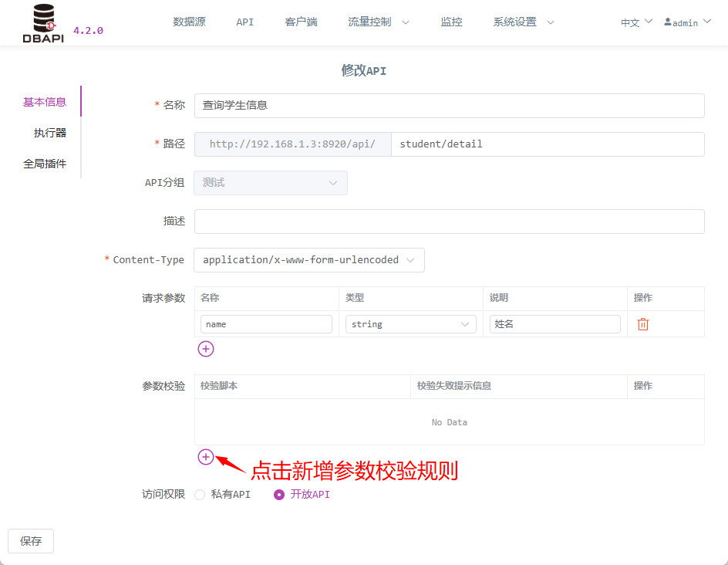Click the 请求参数 label
The image size is (728, 565).
pyautogui.click(x=163, y=298)
